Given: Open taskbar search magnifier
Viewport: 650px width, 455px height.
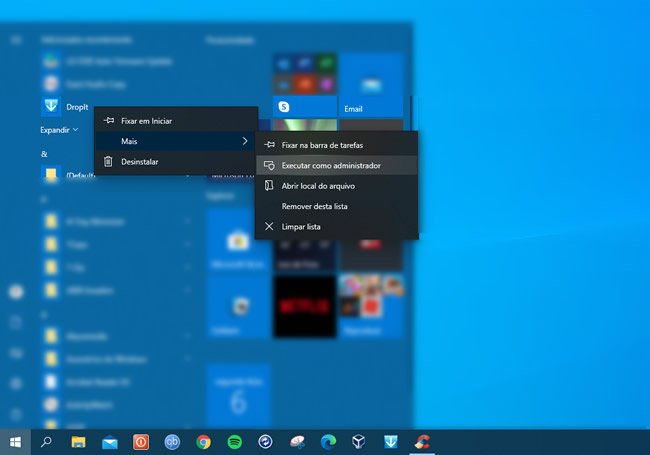Looking at the screenshot, I should point(47,441).
